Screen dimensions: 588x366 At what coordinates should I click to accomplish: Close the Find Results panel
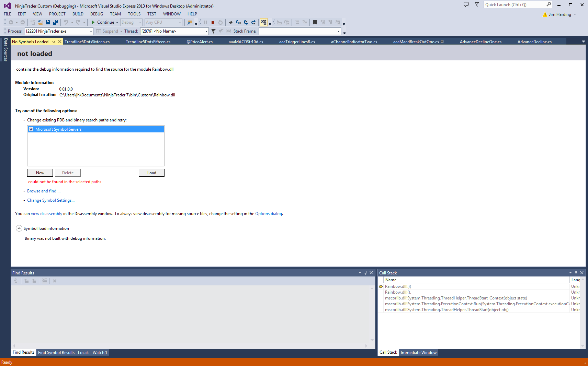tap(371, 273)
